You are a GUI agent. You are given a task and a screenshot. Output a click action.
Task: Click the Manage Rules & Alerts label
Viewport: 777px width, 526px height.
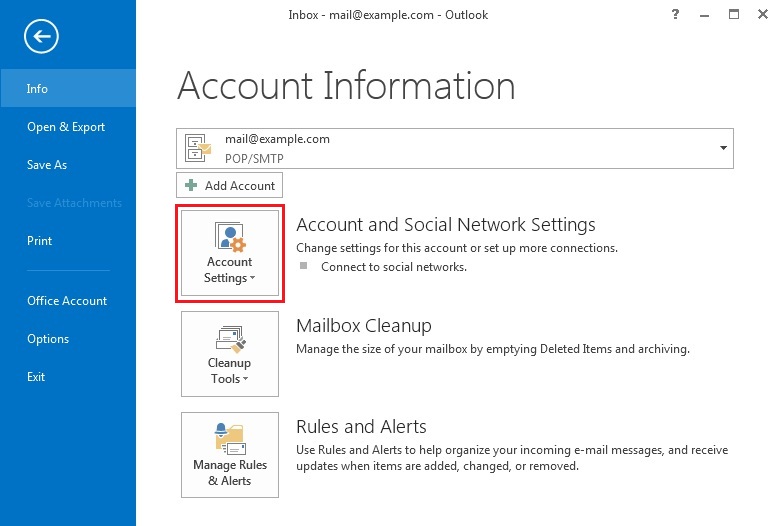[230, 472]
